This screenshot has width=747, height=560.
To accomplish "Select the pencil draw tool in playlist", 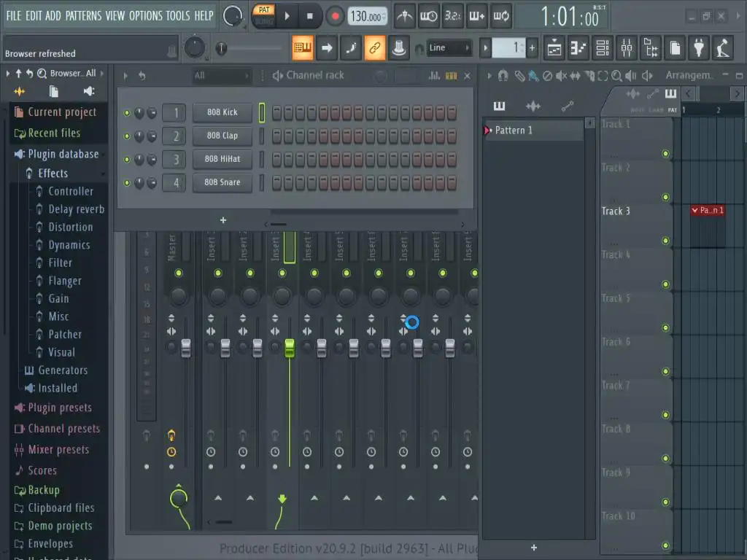I will tap(519, 76).
